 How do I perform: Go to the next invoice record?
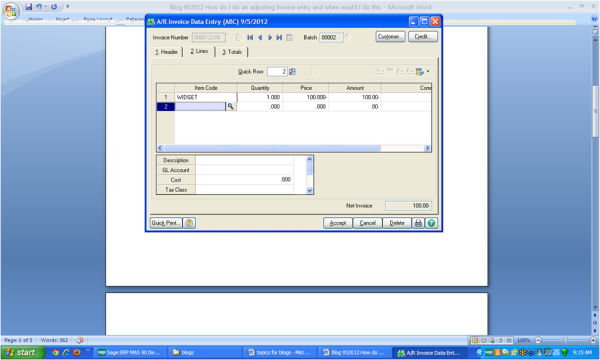click(x=270, y=37)
